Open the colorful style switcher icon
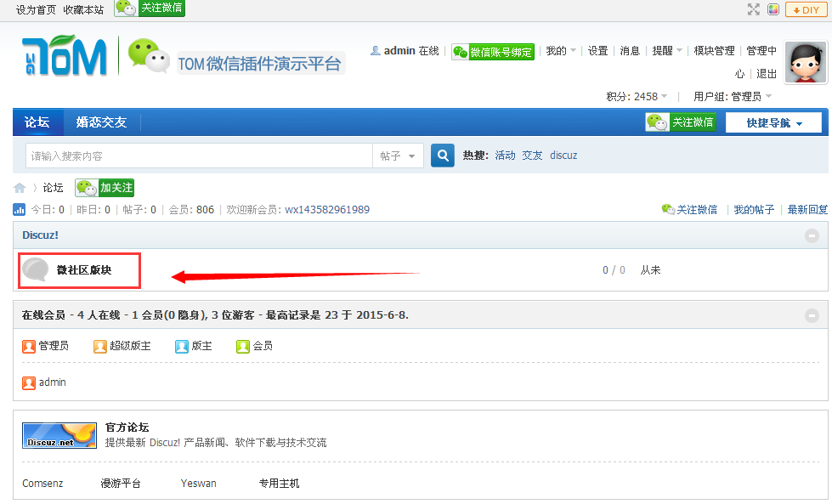This screenshot has height=504, width=832. [773, 9]
